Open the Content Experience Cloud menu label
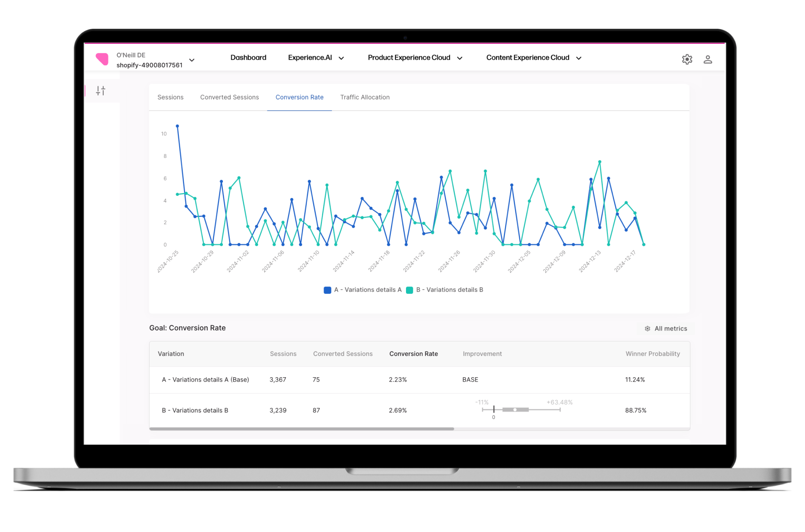The height and width of the screenshot is (532, 805). pos(528,58)
